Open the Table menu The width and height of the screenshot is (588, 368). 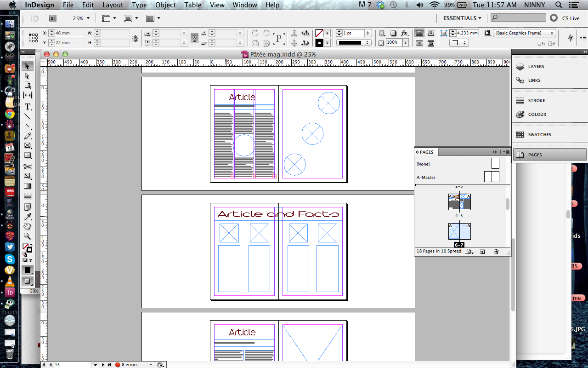click(193, 5)
